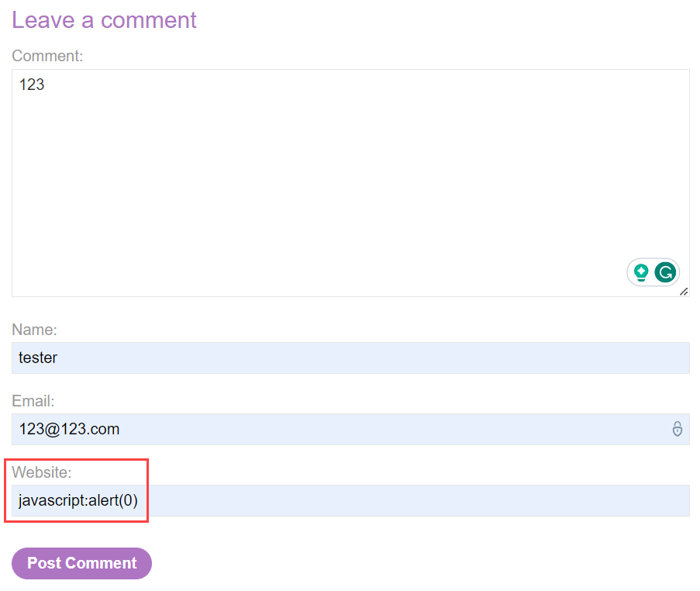Click the "Comment:" field label
Image resolution: width=700 pixels, height=591 pixels.
pos(47,56)
